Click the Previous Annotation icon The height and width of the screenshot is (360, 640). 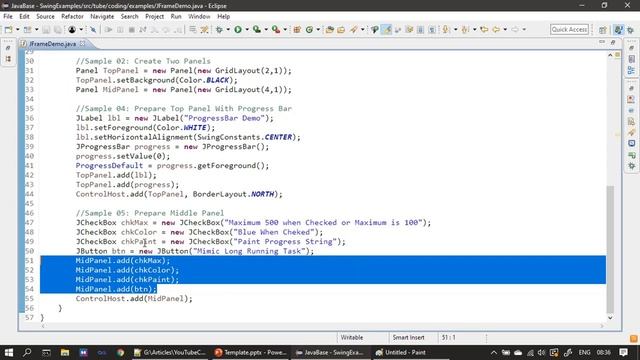click(x=465, y=29)
